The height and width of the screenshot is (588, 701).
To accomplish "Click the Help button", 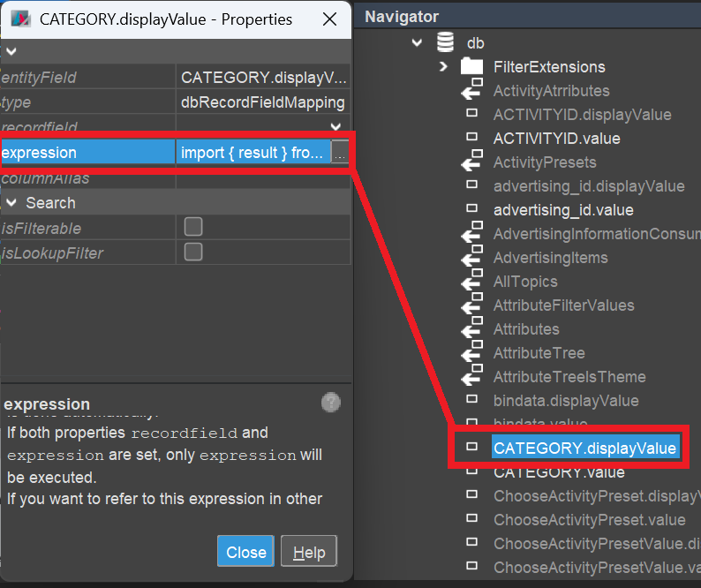I will click(x=309, y=552).
